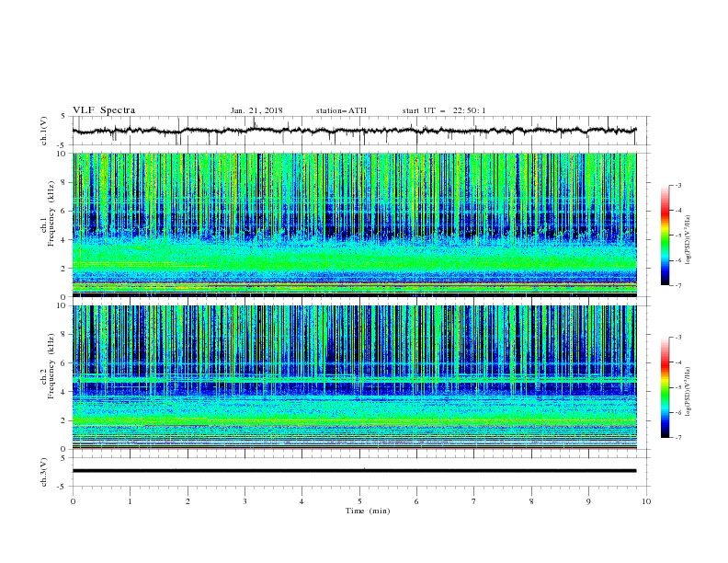Viewport: 728px width, 563px height.
Task: Click the date 'Jan. 21, 2018'
Action: (256, 110)
